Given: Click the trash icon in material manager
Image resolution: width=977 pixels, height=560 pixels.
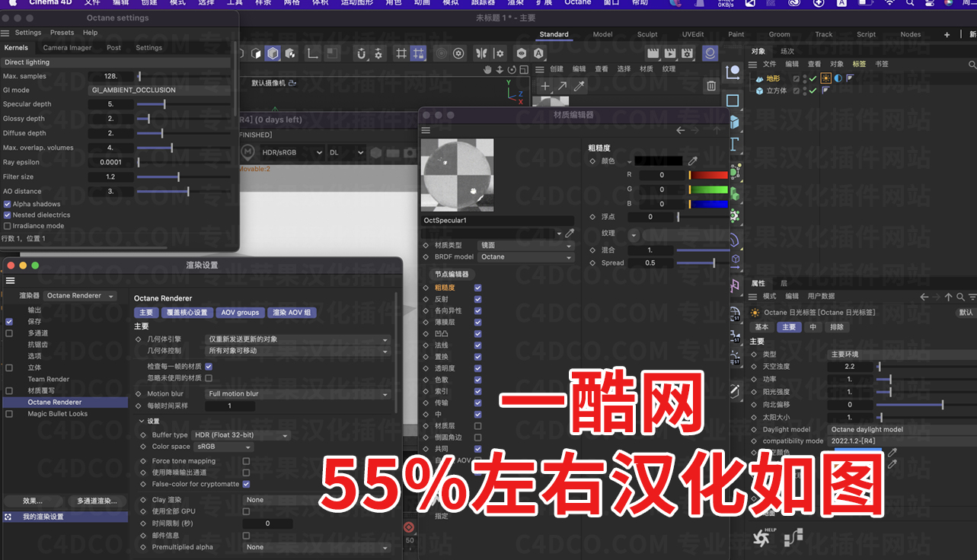Looking at the screenshot, I should (711, 86).
